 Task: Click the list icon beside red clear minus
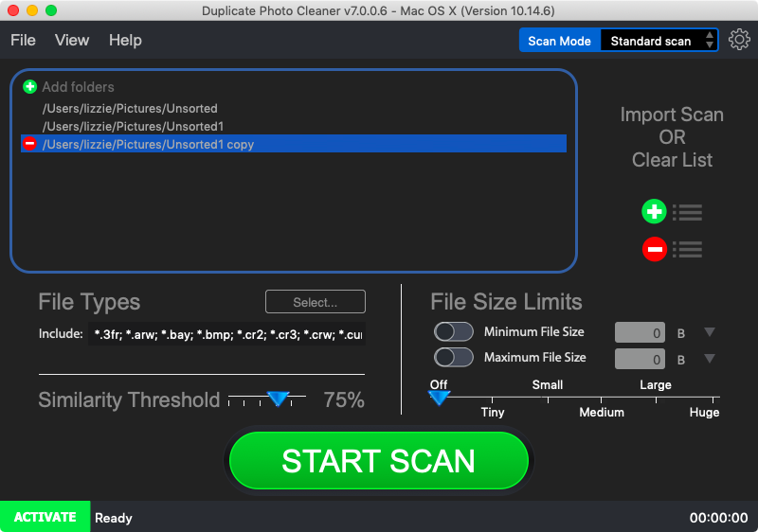click(688, 250)
